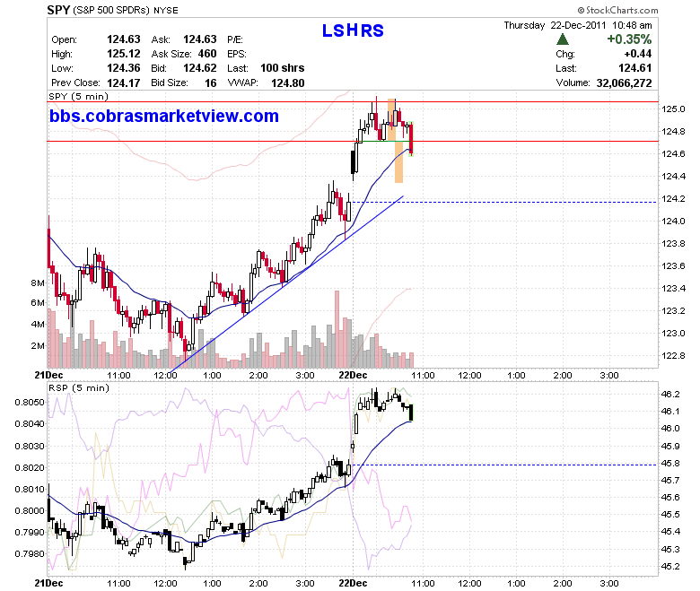This screenshot has height=591, width=700.
Task: Click the 0.7980 ratio axis label
Action: [30, 554]
